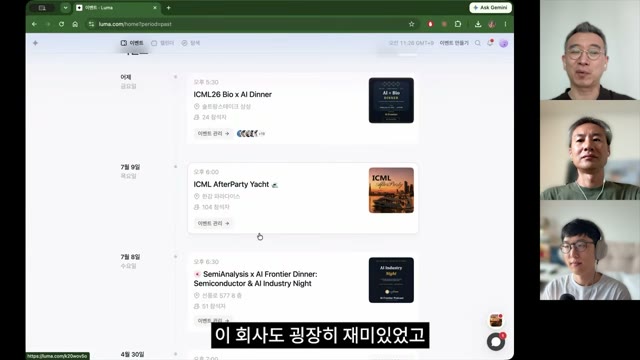Select the 탐색 tab in Luma nav
The image size is (640, 360).
point(191,43)
